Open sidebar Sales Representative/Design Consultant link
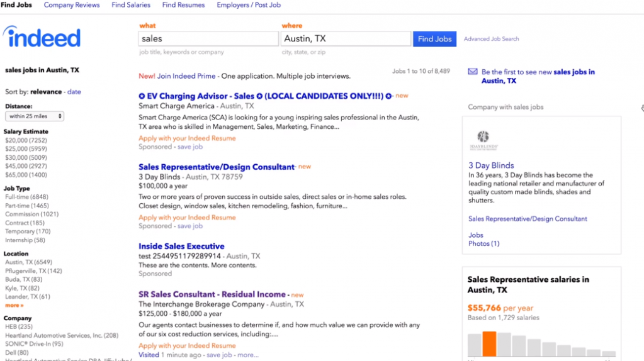Screen dimensions: 644x361 pyautogui.click(x=528, y=219)
